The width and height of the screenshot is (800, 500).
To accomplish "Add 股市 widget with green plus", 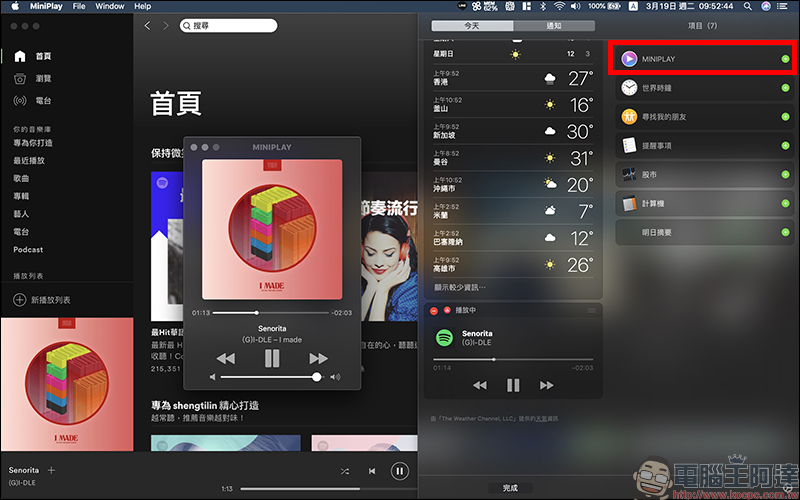I will point(785,174).
